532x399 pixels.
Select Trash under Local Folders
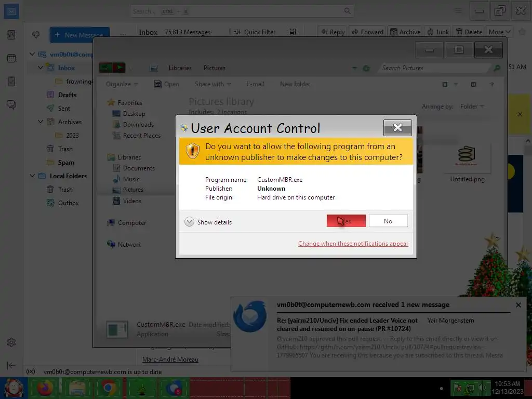[x=65, y=189]
